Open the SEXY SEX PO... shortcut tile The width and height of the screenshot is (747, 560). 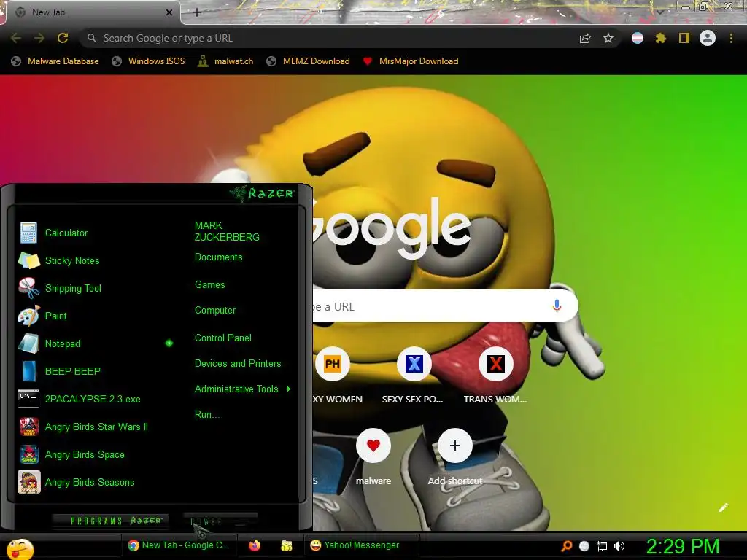point(414,365)
